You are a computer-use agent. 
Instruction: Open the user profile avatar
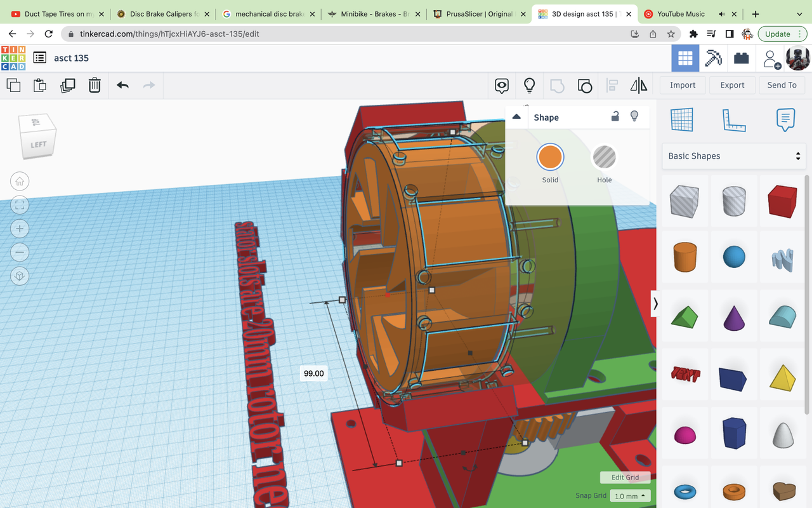coord(797,58)
